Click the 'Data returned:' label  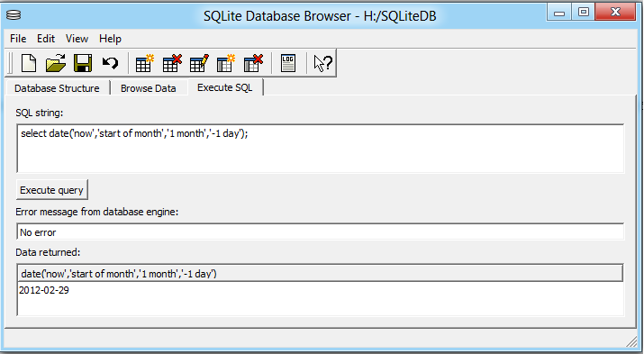(x=48, y=252)
